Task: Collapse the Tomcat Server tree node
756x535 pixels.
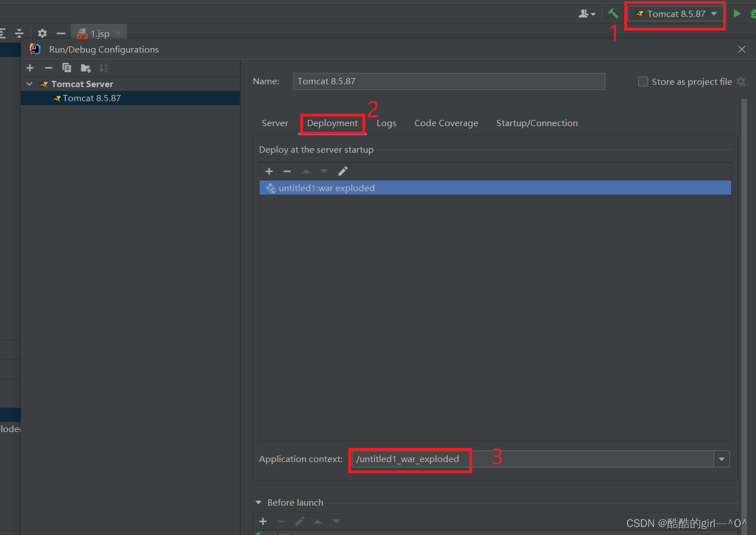Action: tap(29, 84)
